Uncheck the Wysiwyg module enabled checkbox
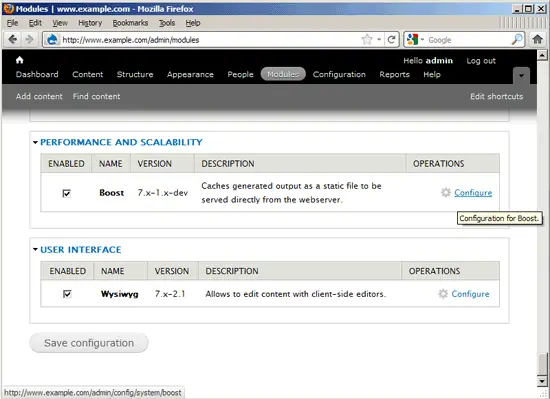 pos(67,294)
